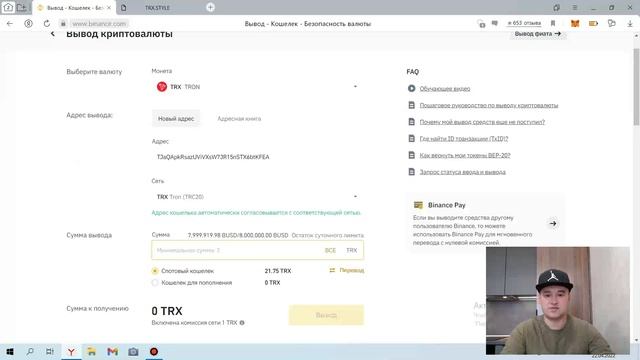Open Windows taskbar search
The width and height of the screenshot is (640, 360).
[30, 351]
